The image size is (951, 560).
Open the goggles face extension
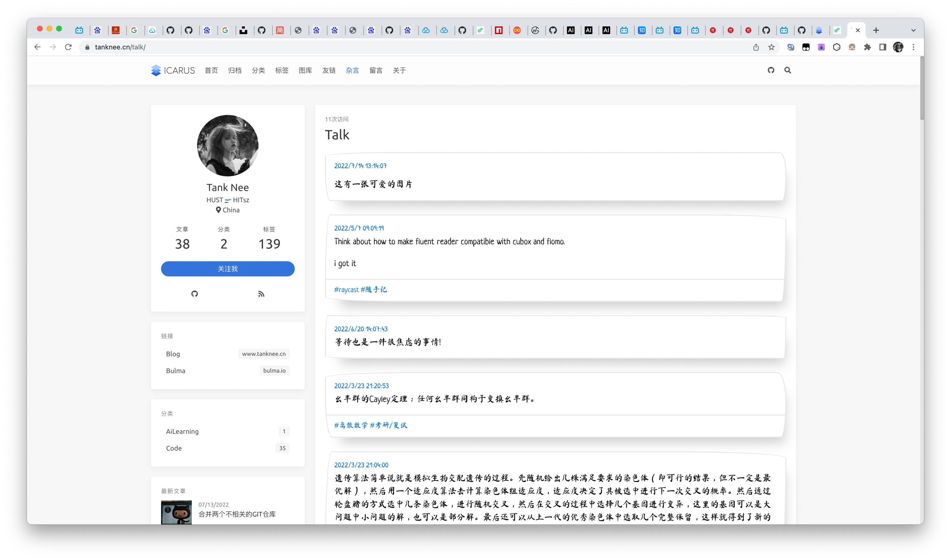click(x=852, y=47)
